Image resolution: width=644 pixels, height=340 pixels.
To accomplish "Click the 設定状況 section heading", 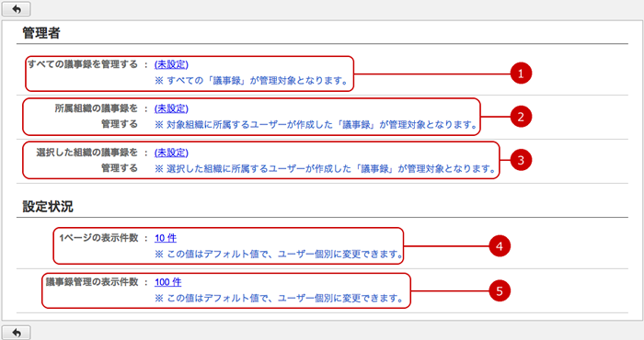I will tap(48, 206).
